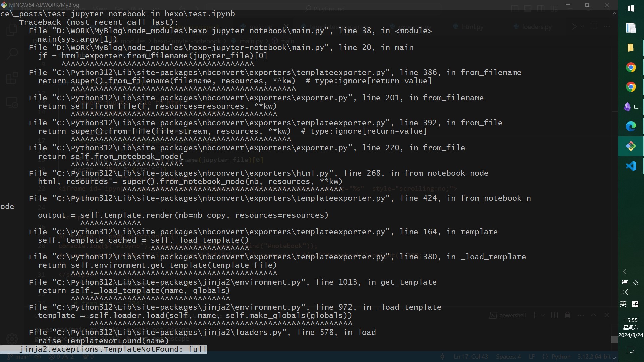644x362 pixels.
Task: Switch to the first Chrome taskbar icon
Action: point(631,67)
